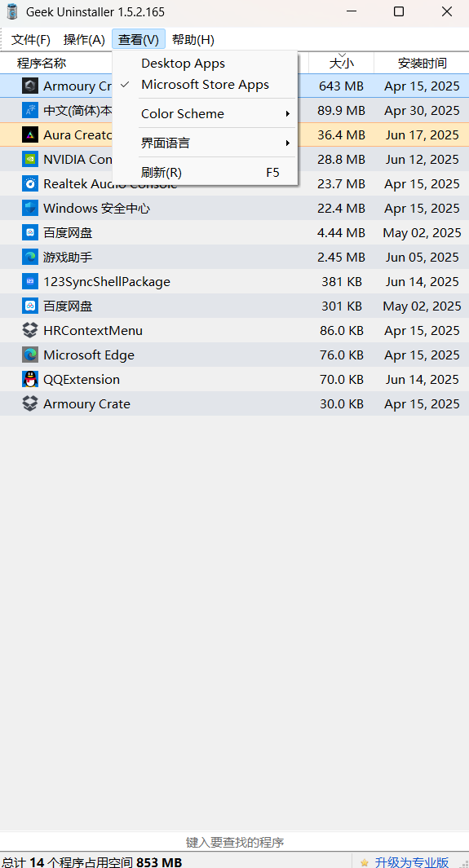Click the 36.4 MB size cell
The image size is (469, 868).
coord(341,134)
